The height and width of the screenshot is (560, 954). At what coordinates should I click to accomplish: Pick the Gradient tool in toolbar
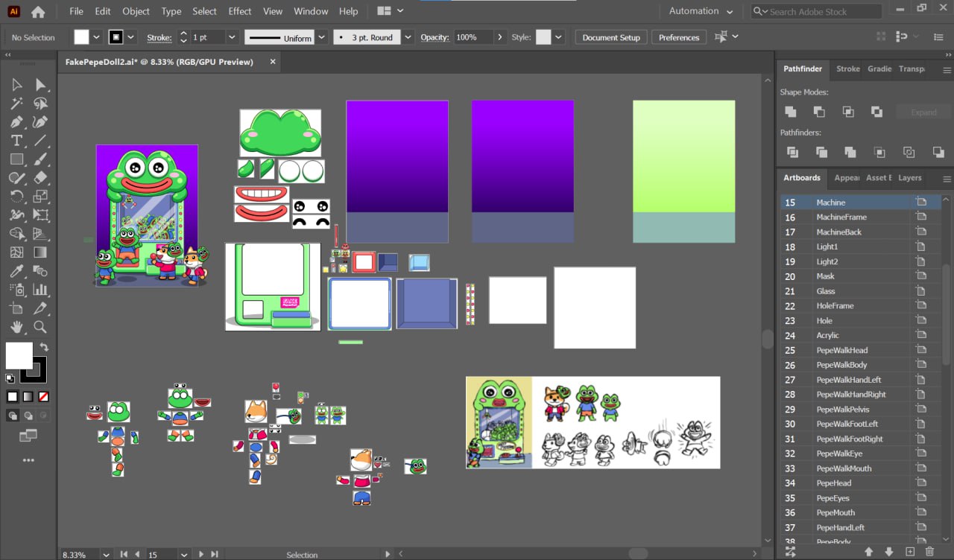click(x=41, y=252)
